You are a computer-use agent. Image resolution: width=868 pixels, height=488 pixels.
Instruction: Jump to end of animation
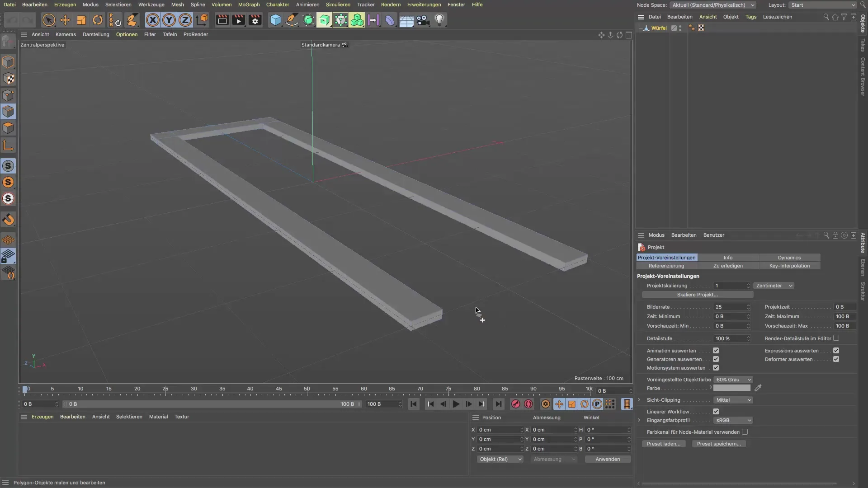coord(498,404)
